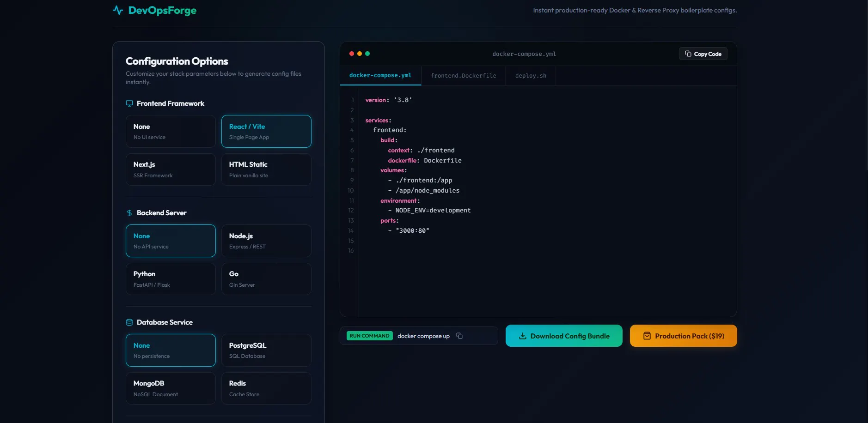Viewport: 868px width, 423px height.
Task: Click the yellow window dot in code panel
Action: click(360, 54)
